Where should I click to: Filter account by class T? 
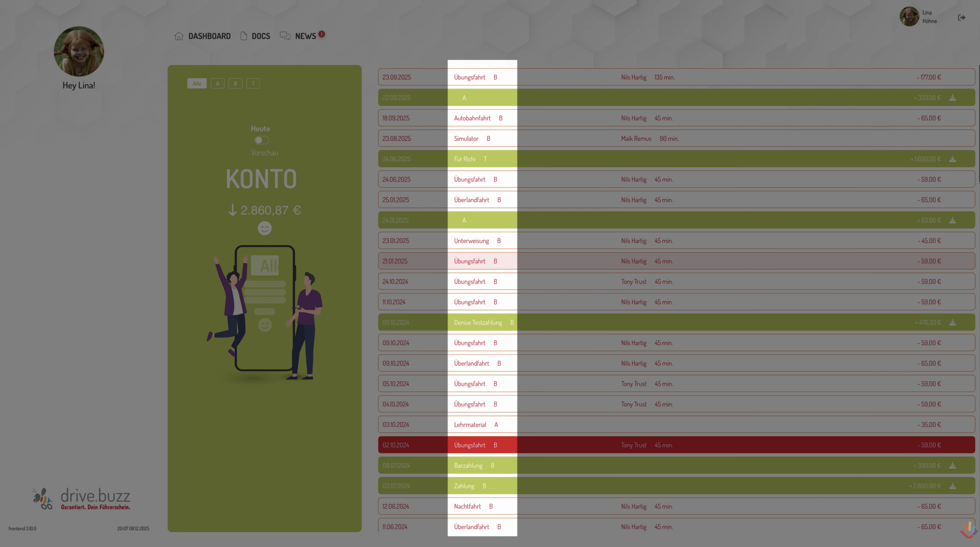pyautogui.click(x=253, y=84)
